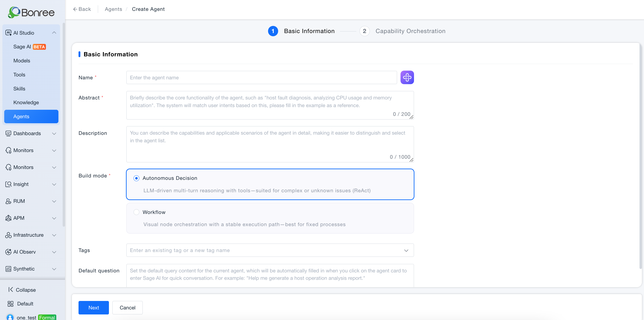The width and height of the screenshot is (644, 320).
Task: Click the Default grid icon
Action: tap(11, 304)
